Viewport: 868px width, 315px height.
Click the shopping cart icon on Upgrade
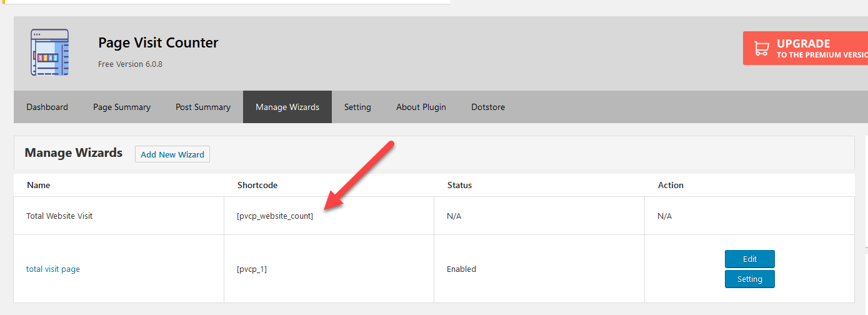coord(761,49)
